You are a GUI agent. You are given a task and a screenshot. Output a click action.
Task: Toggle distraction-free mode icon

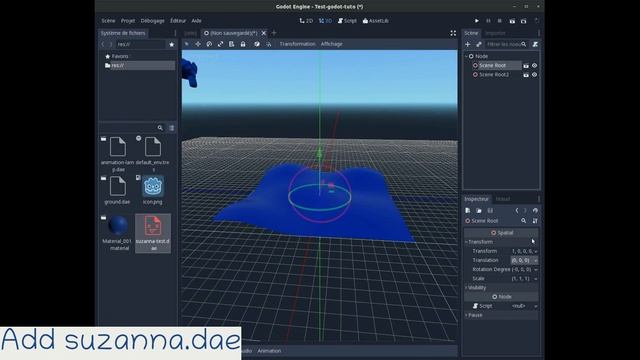point(453,33)
